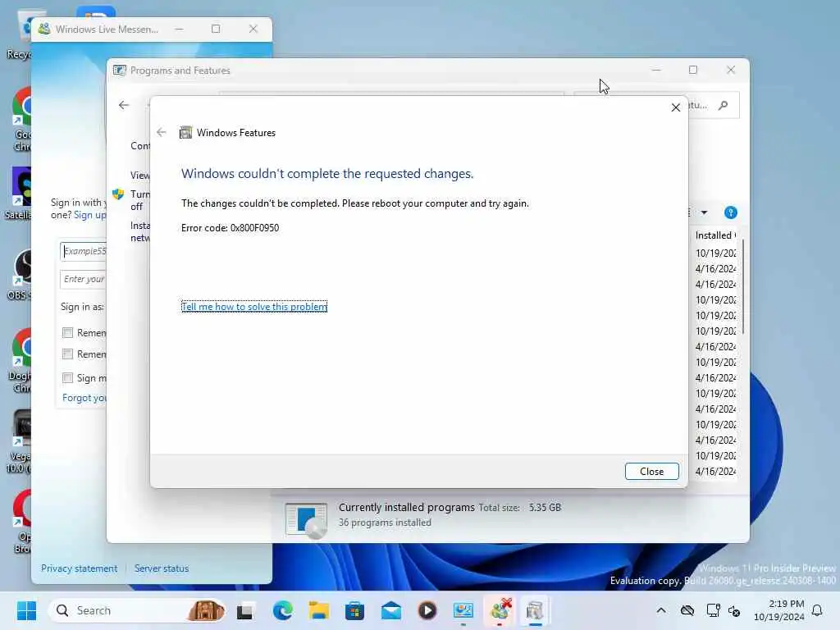Close the Windows Features error dialog

[651, 472]
